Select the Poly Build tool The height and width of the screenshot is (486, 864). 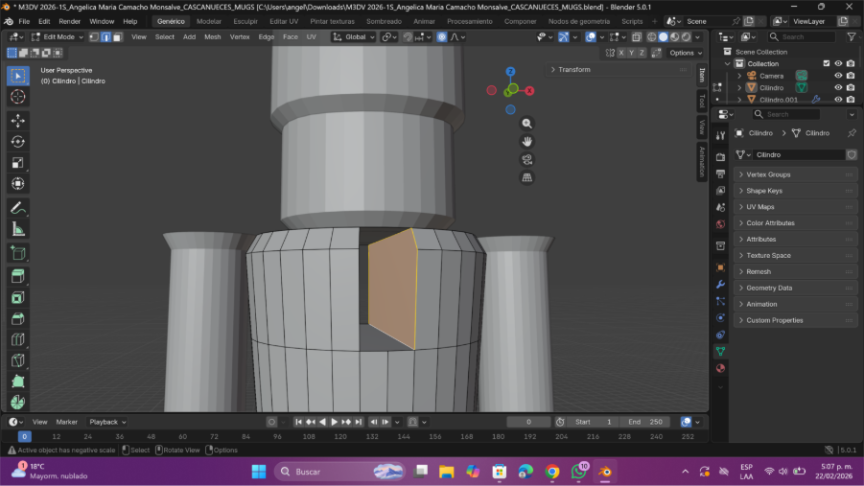point(18,381)
